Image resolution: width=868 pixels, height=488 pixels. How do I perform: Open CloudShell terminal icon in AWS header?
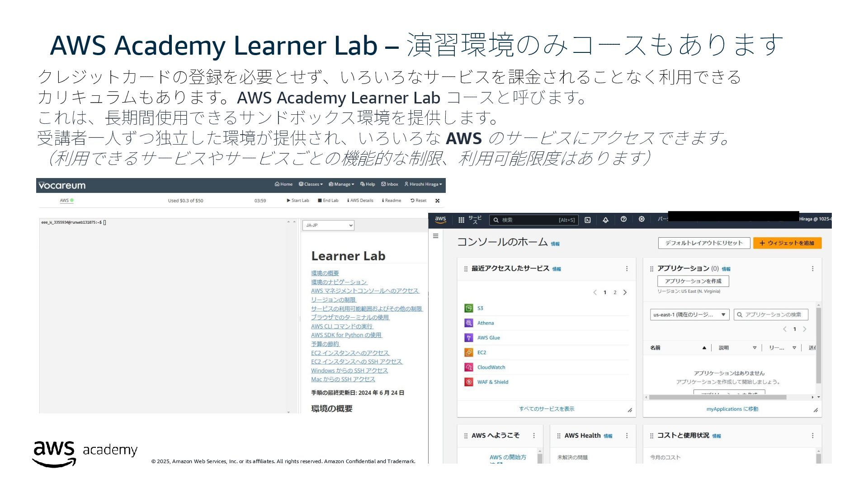pyautogui.click(x=588, y=220)
